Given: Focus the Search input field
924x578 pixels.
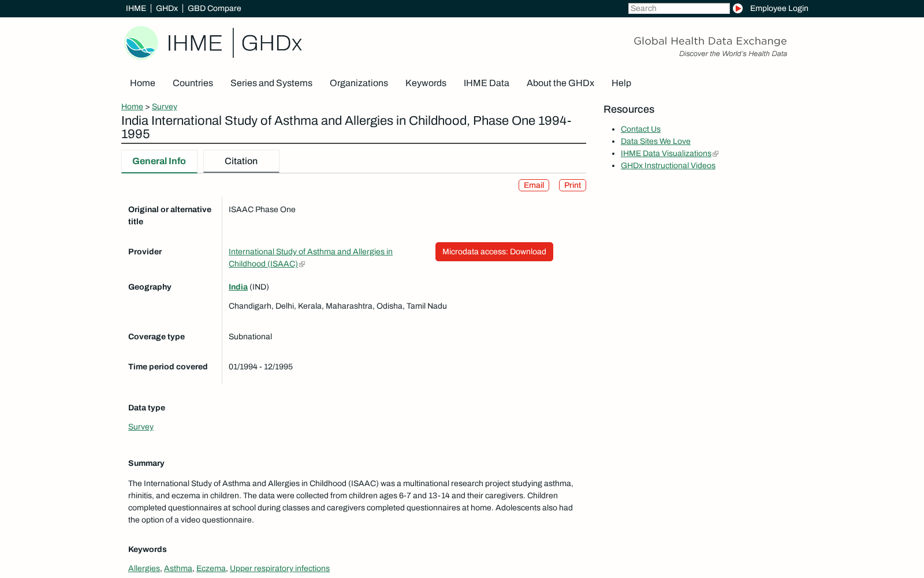Looking at the screenshot, I should 679,8.
